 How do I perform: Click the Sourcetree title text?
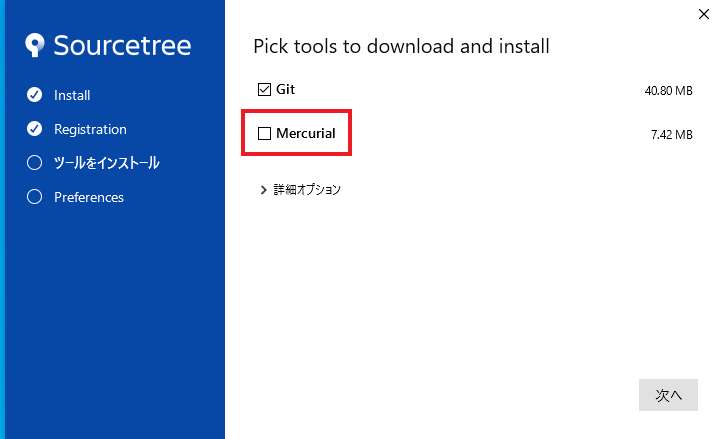[122, 45]
